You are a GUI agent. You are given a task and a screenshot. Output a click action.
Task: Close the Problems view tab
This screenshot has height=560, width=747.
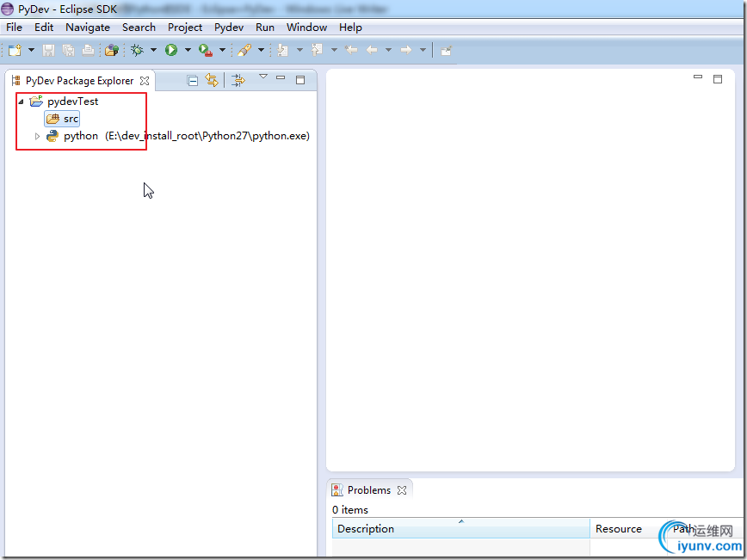(x=402, y=490)
